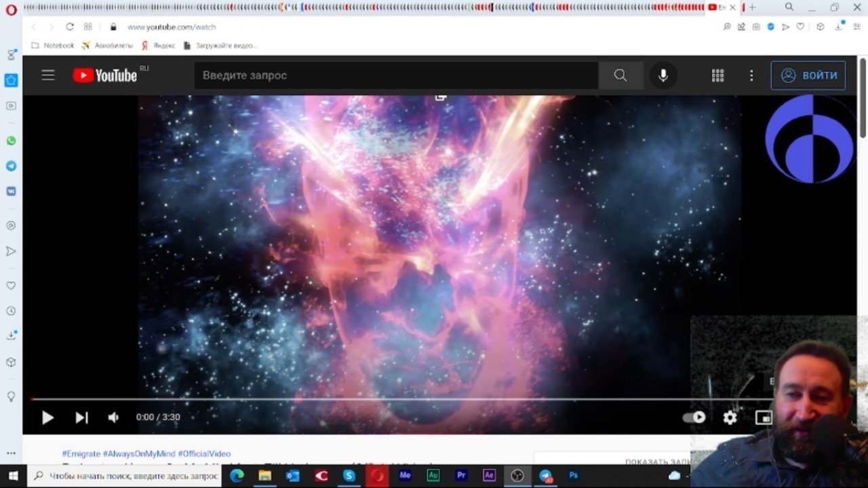The height and width of the screenshot is (488, 868).
Task: Open a new tab with plus button
Action: point(752,7)
